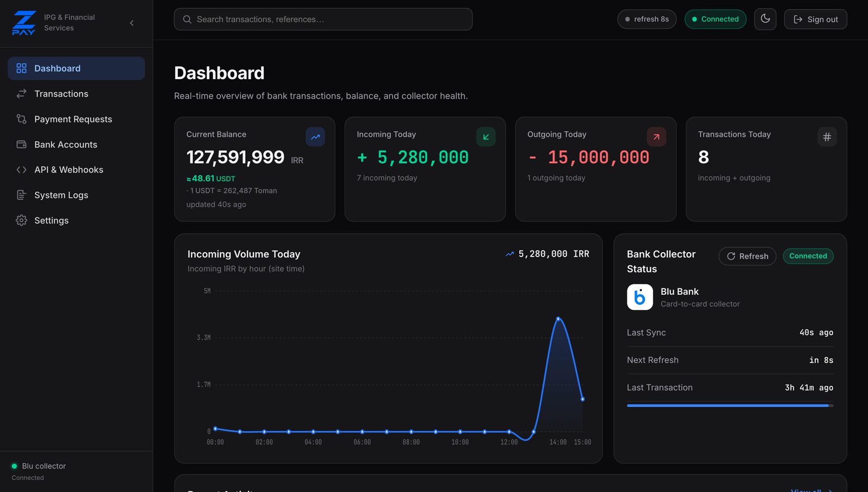Open API & Webhooks page
This screenshot has height=492, width=868.
pos(76,170)
